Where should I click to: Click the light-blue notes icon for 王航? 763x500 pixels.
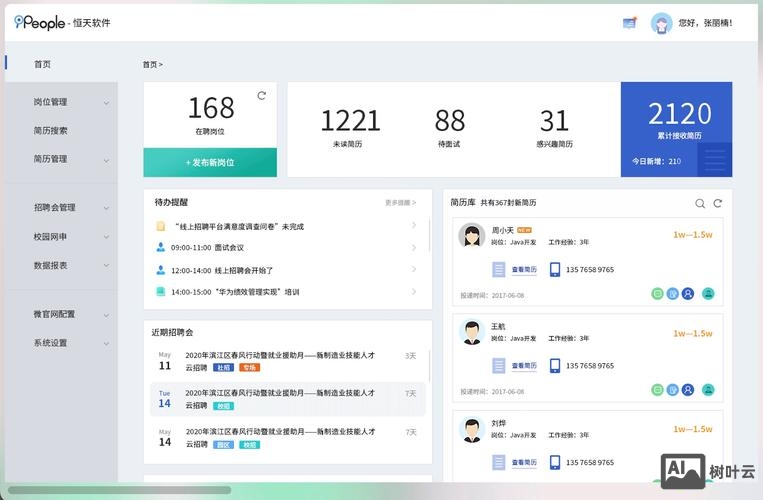tap(672, 390)
